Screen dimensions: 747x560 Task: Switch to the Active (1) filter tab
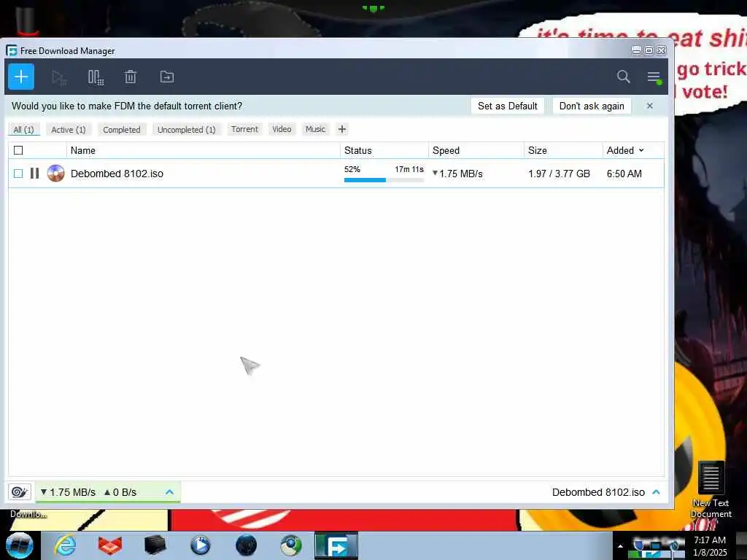point(69,130)
